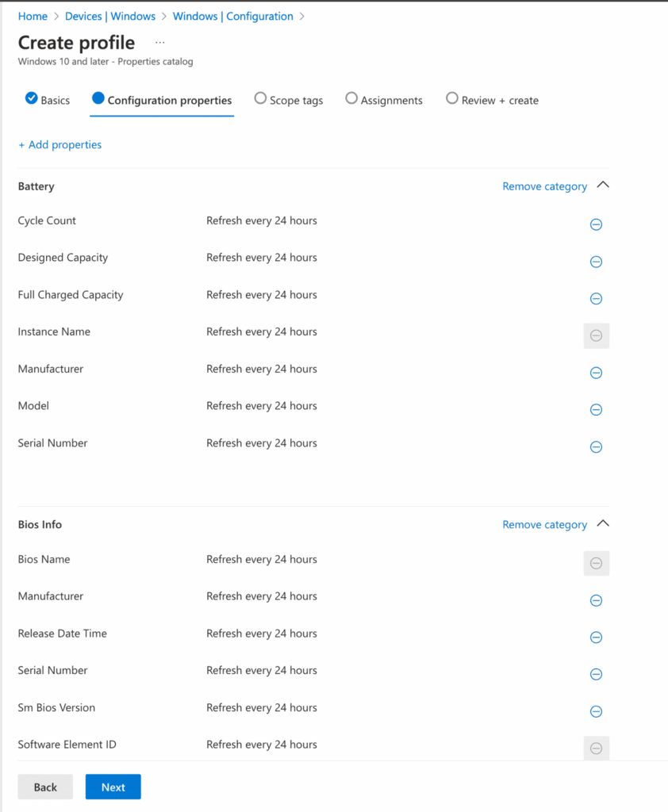Remove the Cycle Count property
Image resolution: width=668 pixels, height=812 pixels.
point(596,224)
